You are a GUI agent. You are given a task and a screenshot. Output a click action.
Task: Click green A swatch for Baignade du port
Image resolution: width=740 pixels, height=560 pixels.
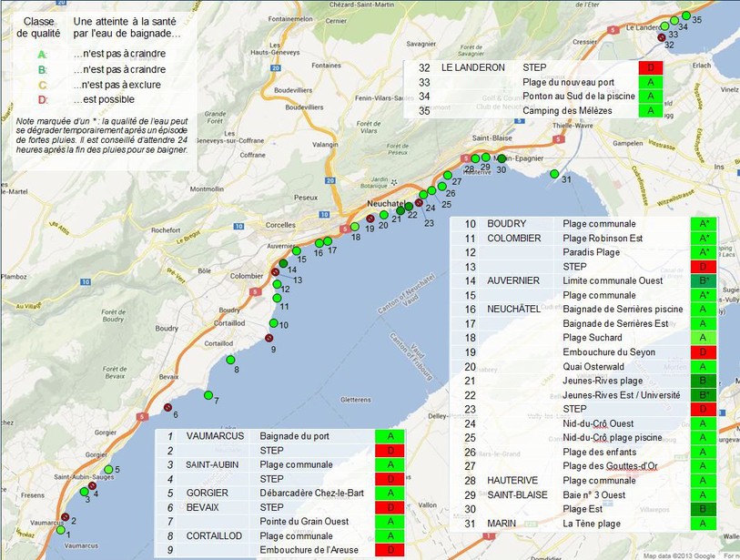coord(390,436)
